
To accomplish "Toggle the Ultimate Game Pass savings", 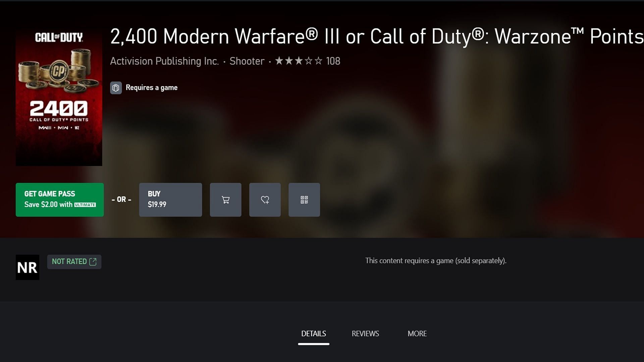I will point(60,199).
